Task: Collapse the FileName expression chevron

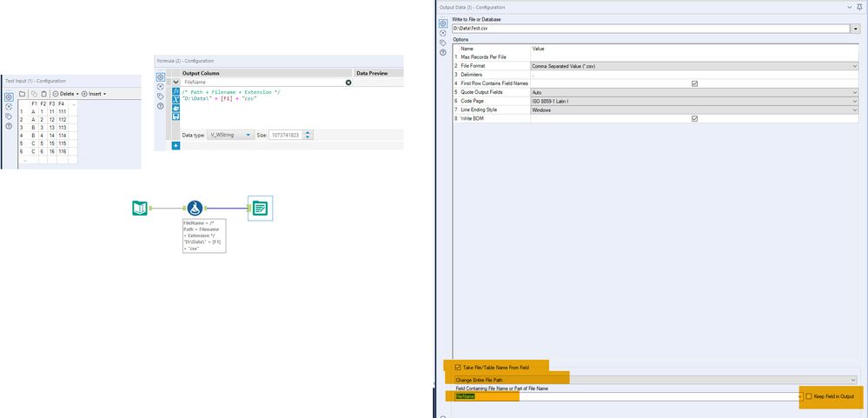Action: click(176, 82)
